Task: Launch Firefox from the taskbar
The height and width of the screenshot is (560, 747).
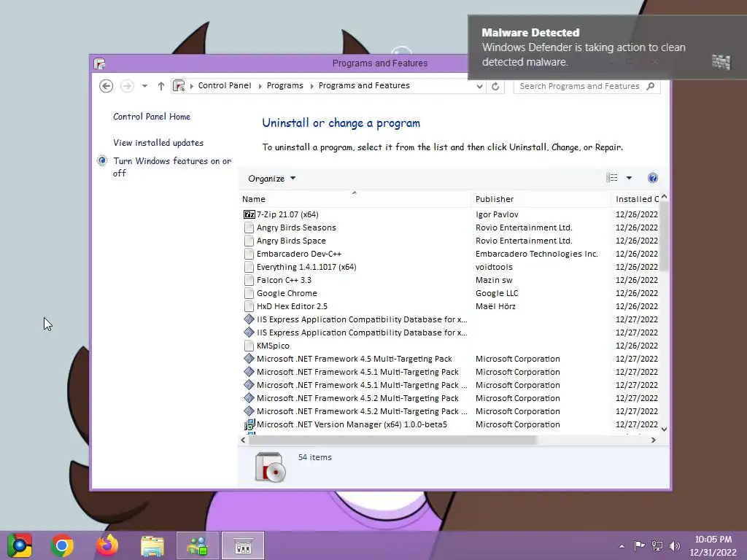Action: pos(107,545)
